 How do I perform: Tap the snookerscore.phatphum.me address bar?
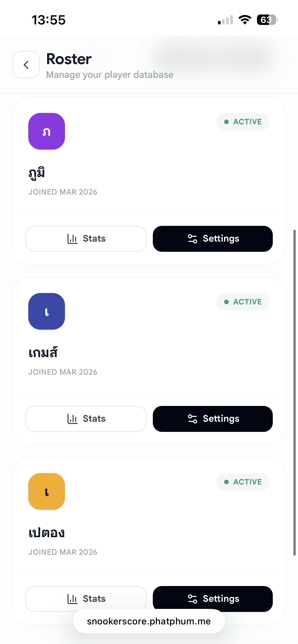tap(149, 621)
